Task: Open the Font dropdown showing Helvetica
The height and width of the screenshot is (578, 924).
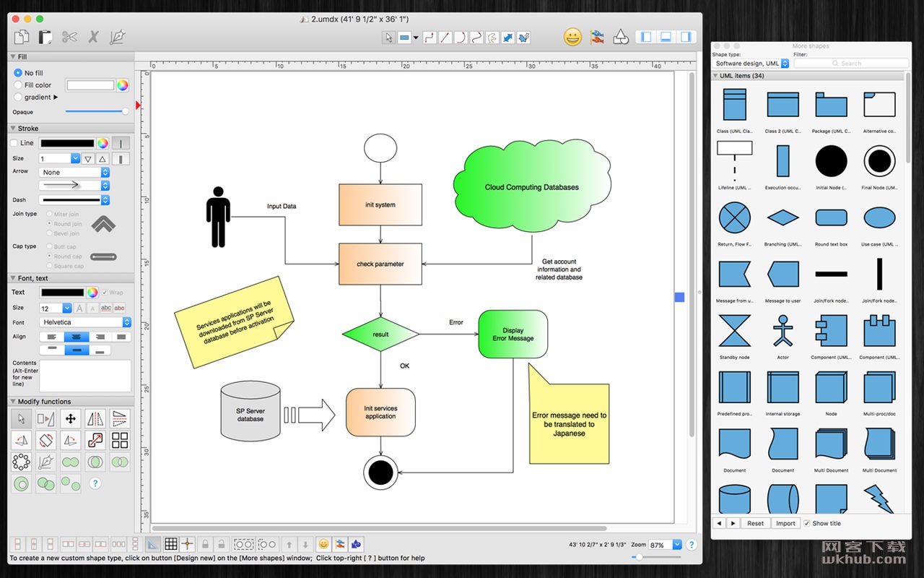Action: click(x=85, y=322)
